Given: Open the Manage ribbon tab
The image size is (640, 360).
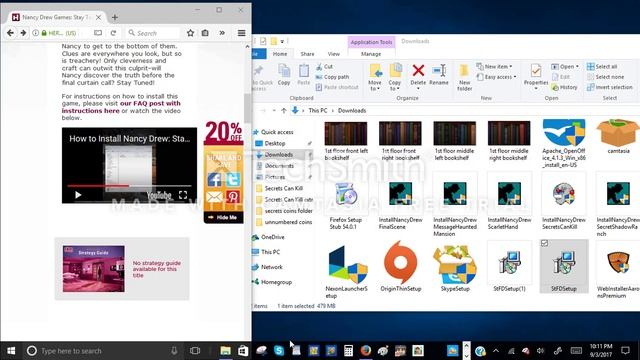Looking at the screenshot, I should 371,54.
